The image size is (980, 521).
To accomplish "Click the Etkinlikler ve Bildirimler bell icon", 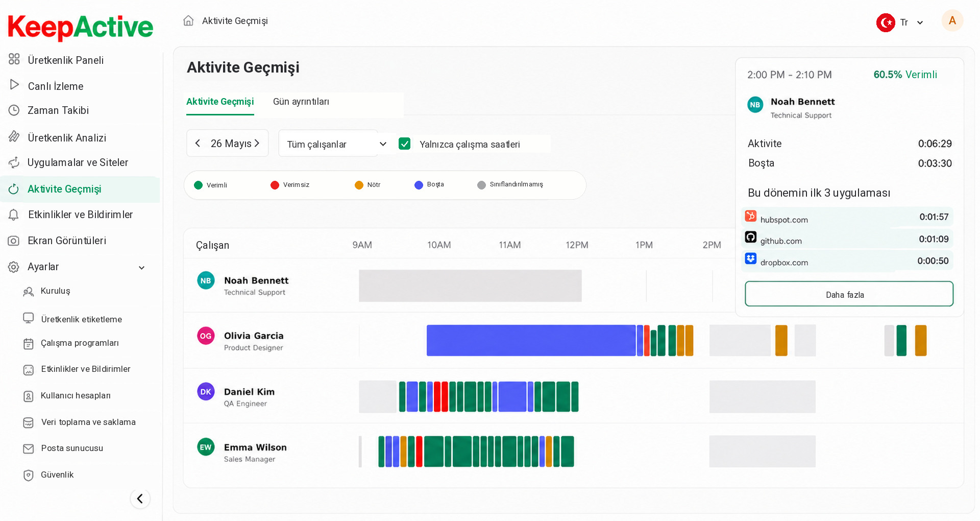I will pyautogui.click(x=14, y=215).
